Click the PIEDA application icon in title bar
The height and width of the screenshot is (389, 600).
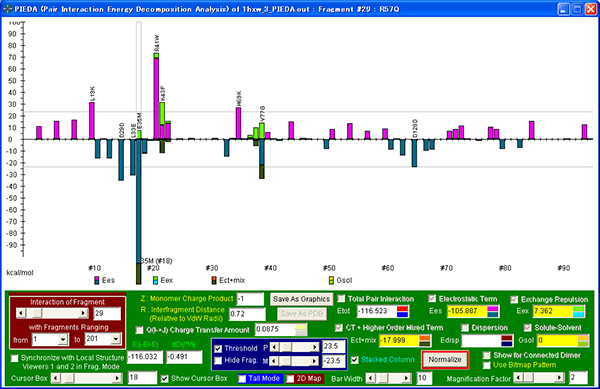pyautogui.click(x=7, y=9)
